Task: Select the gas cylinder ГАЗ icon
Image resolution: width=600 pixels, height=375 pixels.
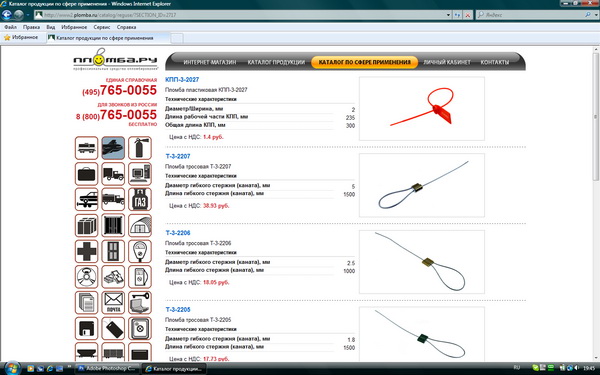Action: (140, 199)
